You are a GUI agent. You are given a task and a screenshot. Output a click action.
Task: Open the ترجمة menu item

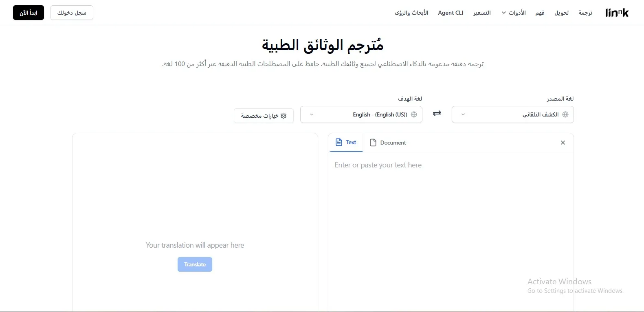585,13
